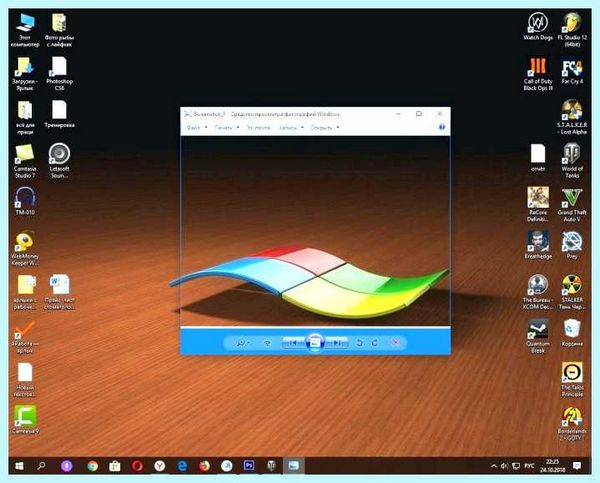Click the wallpaper image in photo viewer
This screenshot has width=600, height=483.
click(x=315, y=231)
